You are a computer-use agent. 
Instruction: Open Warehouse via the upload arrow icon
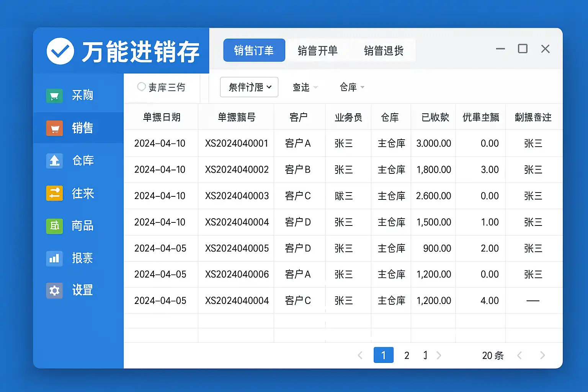click(54, 161)
